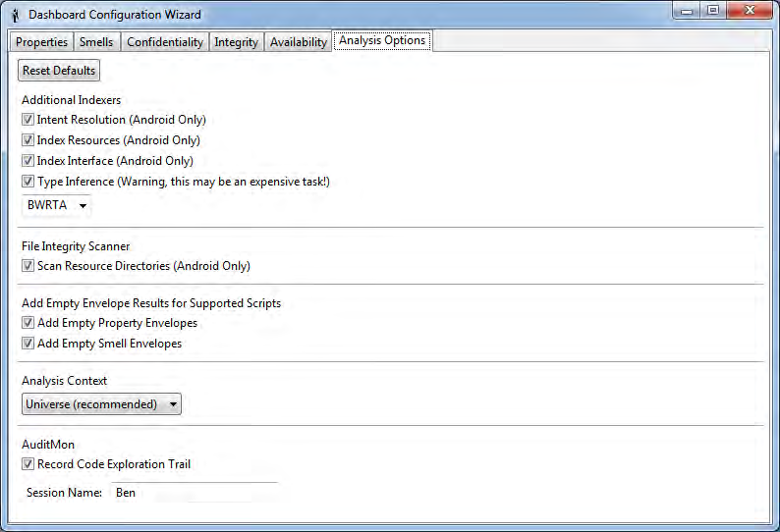Open the BWRTA algorithm dropdown

(56, 205)
